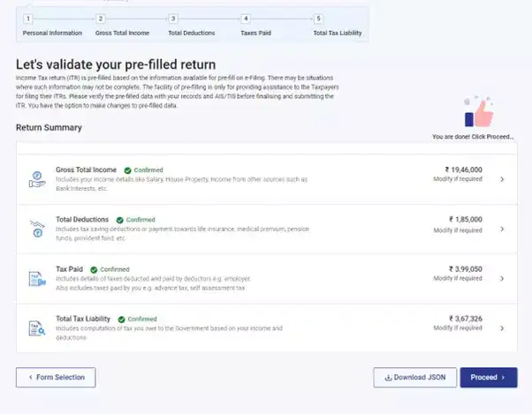Click the Total Deductions section icon
The image size is (532, 414).
coord(38,228)
